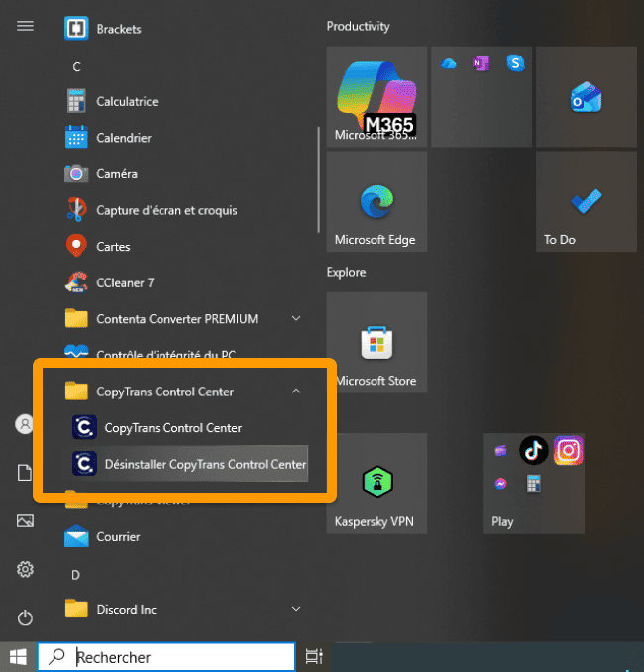The height and width of the screenshot is (672, 644).
Task: Click the CopyTrans Control Center folder
Action: point(185,391)
